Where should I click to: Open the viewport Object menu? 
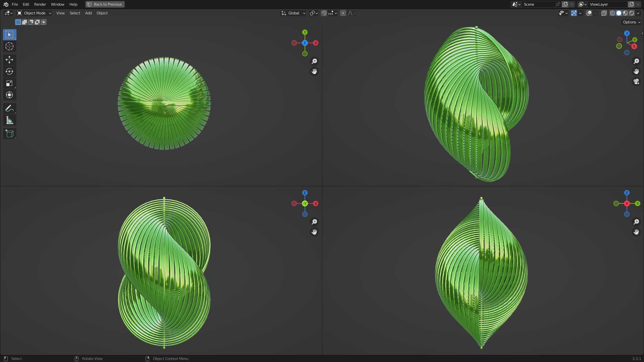tap(102, 13)
